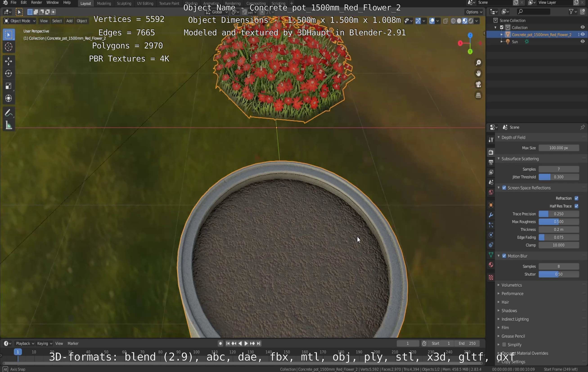The height and width of the screenshot is (372, 588).
Task: Select the Cursor tool
Action: tap(9, 47)
